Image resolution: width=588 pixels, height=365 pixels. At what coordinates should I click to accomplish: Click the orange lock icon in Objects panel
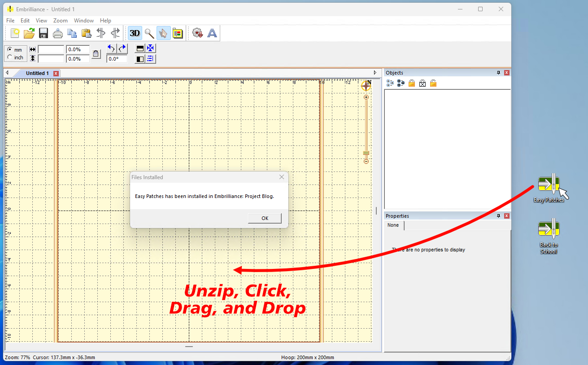[x=412, y=83]
